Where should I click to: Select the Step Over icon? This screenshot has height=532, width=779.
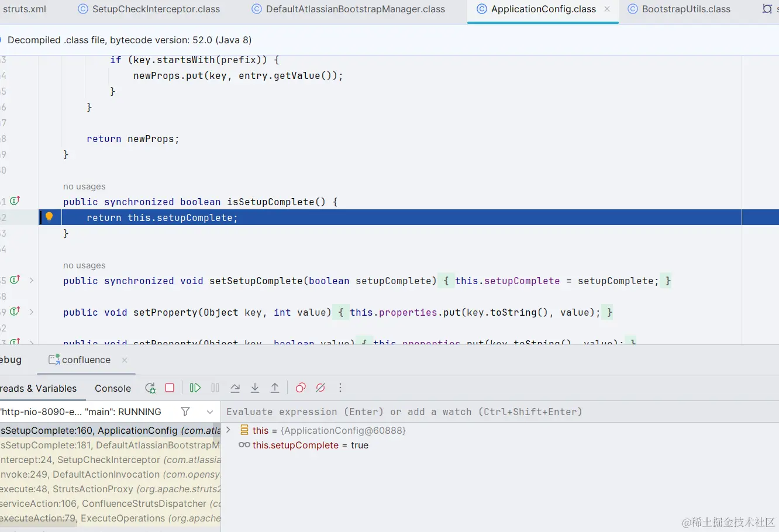click(235, 388)
